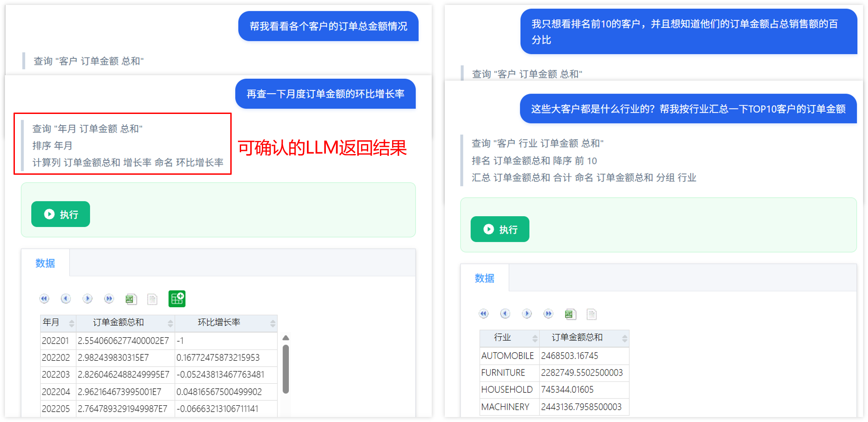868x422 pixels.
Task: Sort the 环比增长率 column
Action: 273,323
